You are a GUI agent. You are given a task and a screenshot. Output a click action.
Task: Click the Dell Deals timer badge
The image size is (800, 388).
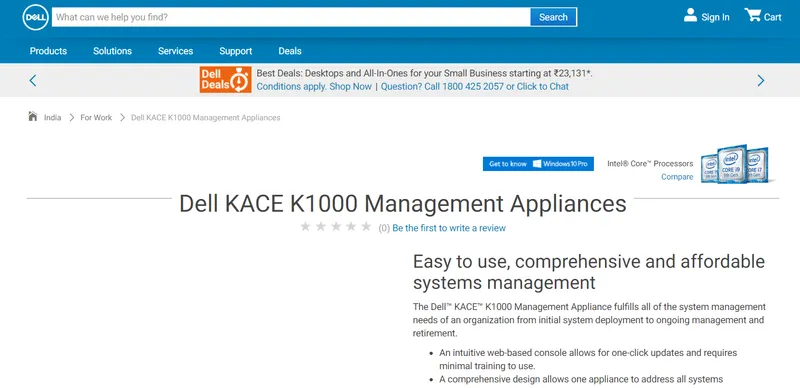click(226, 80)
